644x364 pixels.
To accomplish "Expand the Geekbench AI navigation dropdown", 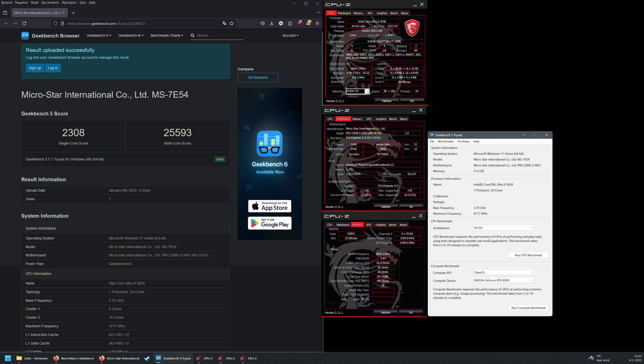I will point(131,35).
